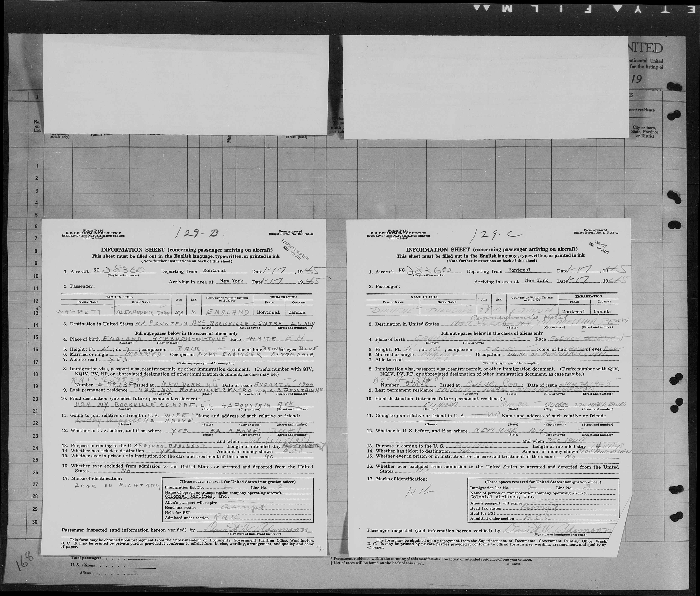The height and width of the screenshot is (596, 700).
Task: Select "RETURN RESIDENT" purpose entry
Action: (x=172, y=446)
